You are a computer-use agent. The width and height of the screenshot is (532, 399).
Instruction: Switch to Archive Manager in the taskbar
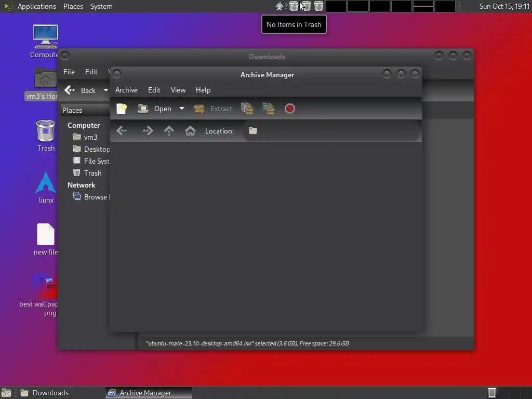click(149, 393)
